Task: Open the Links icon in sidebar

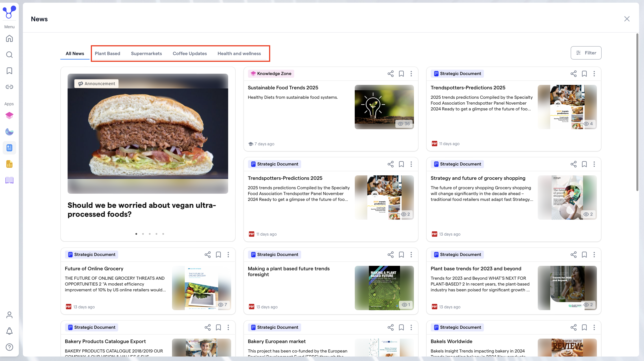Action: click(9, 87)
